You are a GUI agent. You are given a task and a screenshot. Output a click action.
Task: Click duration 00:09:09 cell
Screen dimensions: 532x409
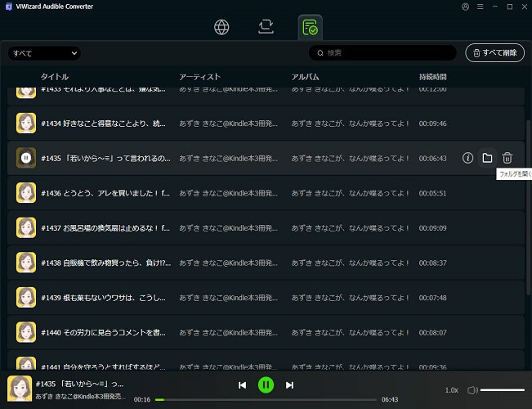coord(432,228)
